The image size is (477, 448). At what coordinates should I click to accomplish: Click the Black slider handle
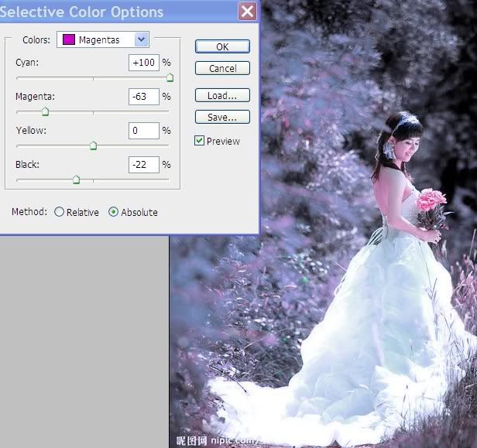(x=76, y=180)
